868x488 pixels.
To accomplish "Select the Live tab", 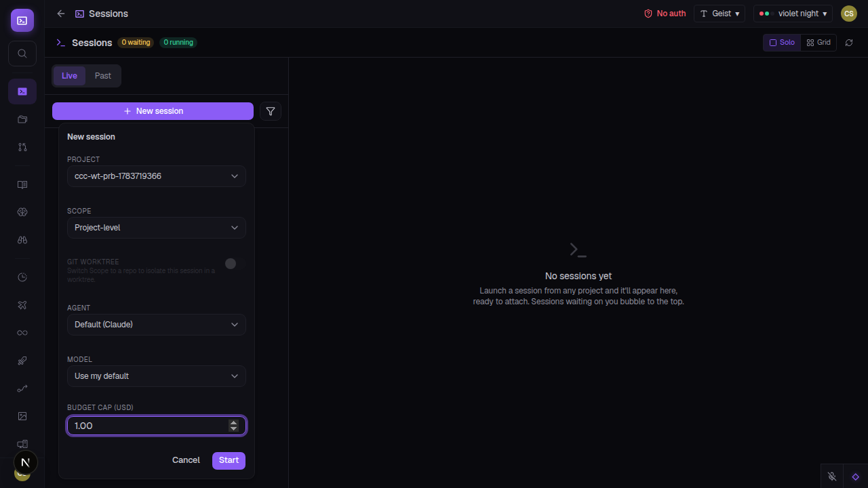I will click(x=69, y=76).
